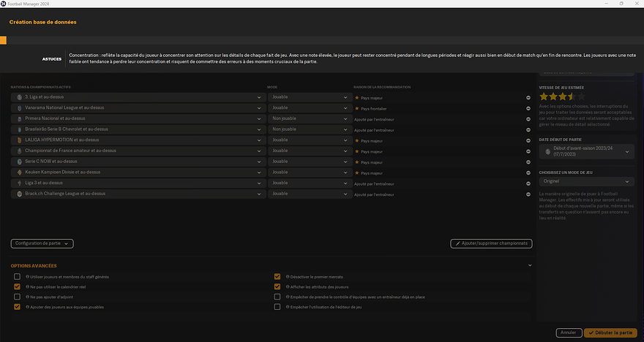
Task: Open Liga 3 et au-dessus mode dropdown
Action: (310, 183)
